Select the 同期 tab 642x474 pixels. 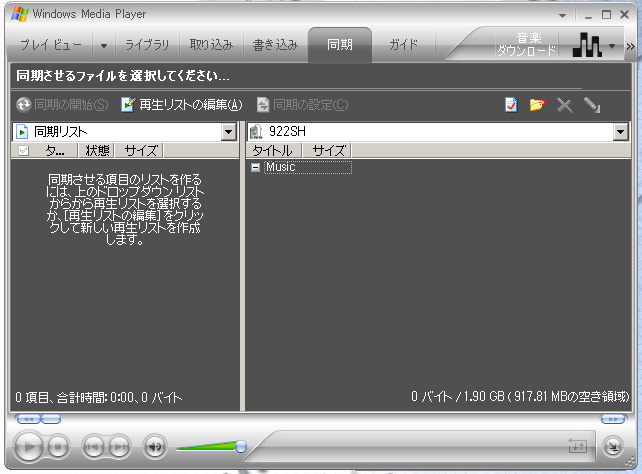coord(340,45)
